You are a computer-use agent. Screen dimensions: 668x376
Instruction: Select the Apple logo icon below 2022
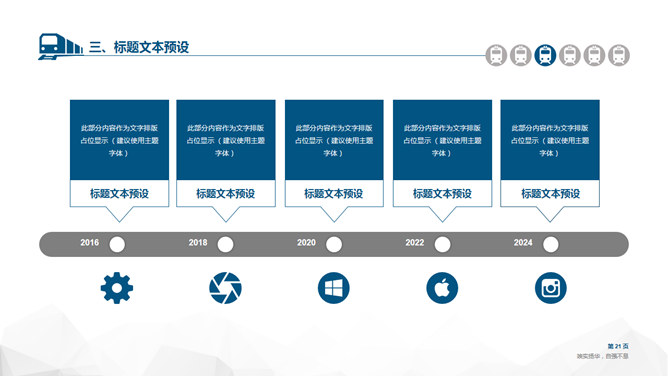point(442,288)
